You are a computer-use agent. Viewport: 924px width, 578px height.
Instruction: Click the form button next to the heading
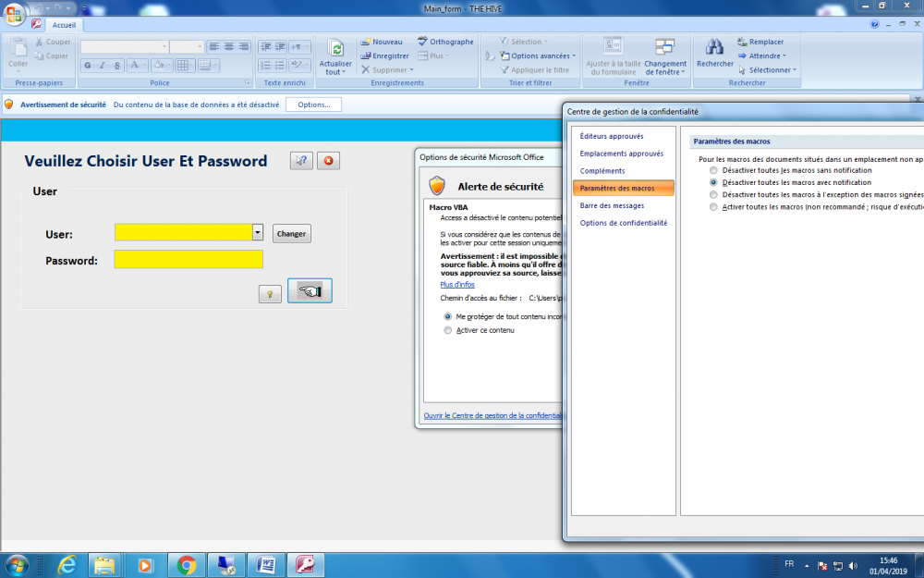pyautogui.click(x=301, y=160)
